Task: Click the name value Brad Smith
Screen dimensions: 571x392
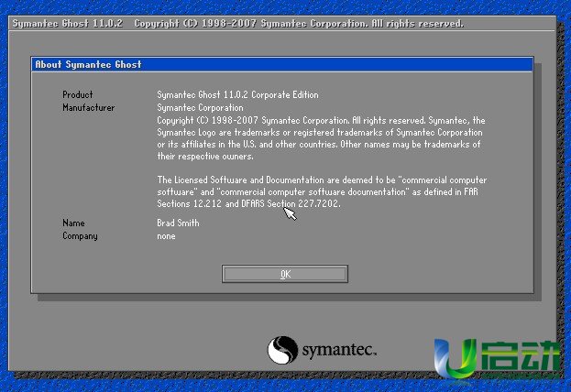Action: pos(178,223)
